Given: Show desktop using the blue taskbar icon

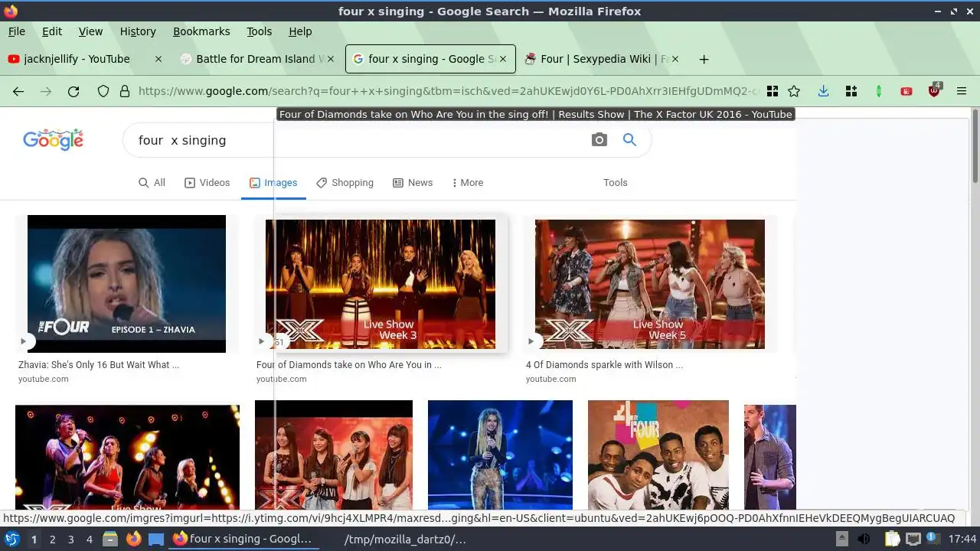Looking at the screenshot, I should click(156, 539).
